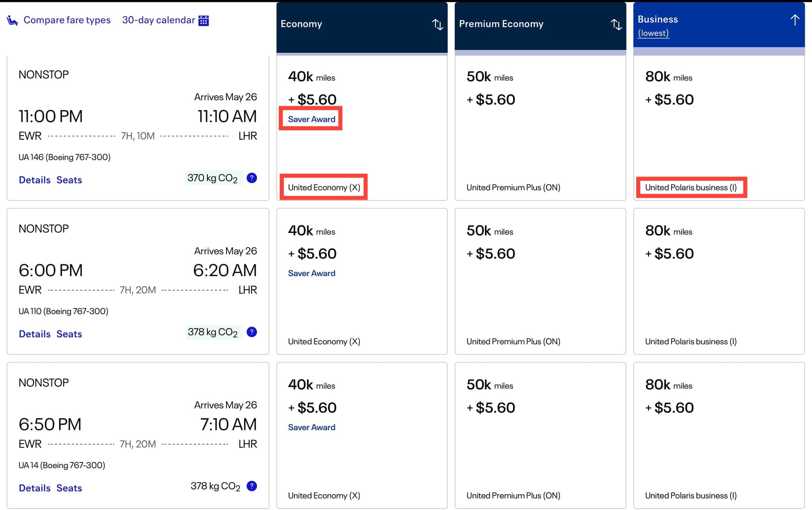
Task: Click the seat icon beside Compare fare types
Action: coord(12,20)
